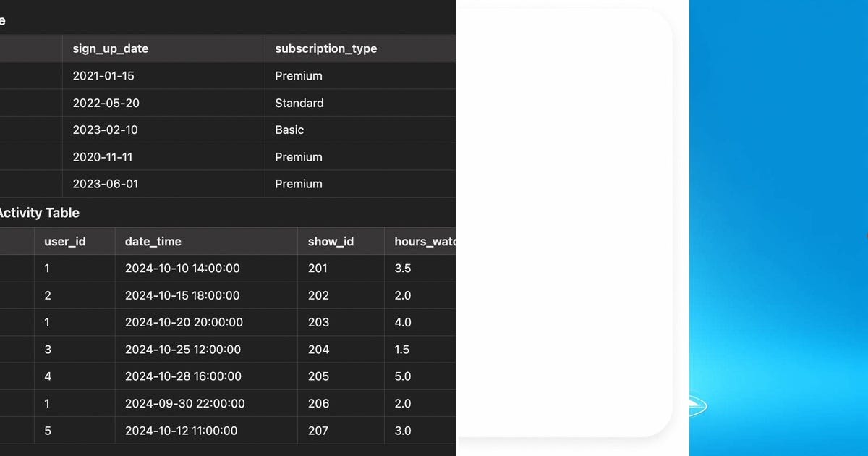Select the show_id column header
868x456 pixels.
click(331, 241)
